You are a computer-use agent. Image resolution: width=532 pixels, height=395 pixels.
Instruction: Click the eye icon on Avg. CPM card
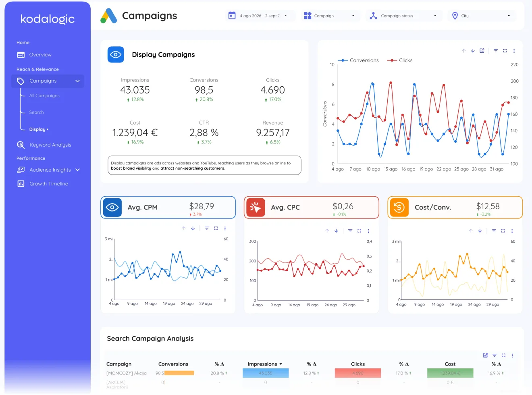[x=112, y=207]
